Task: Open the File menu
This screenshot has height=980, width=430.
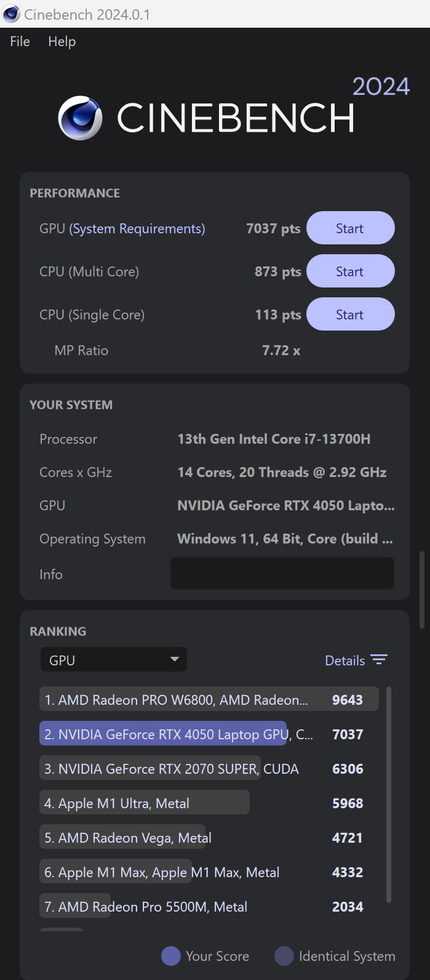Action: tap(19, 41)
